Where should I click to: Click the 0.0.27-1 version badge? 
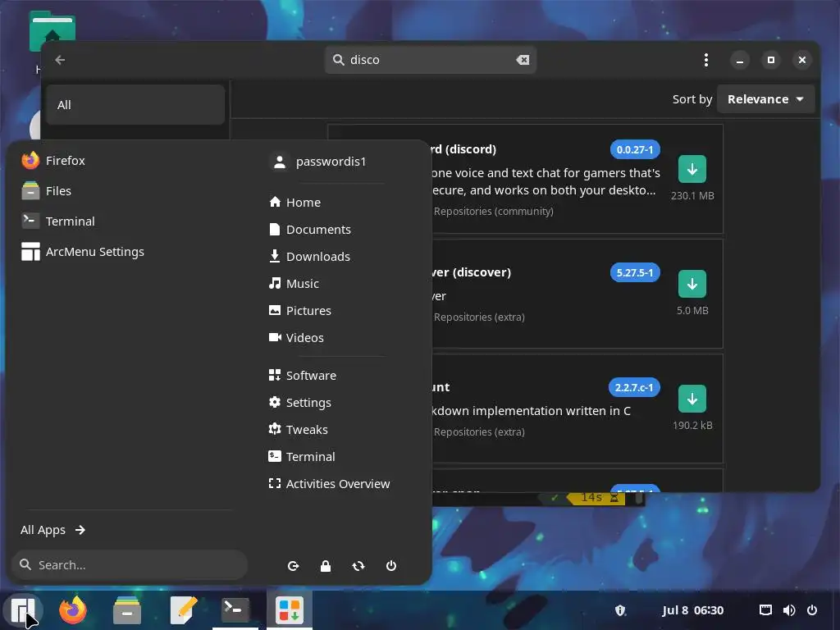[x=635, y=149]
